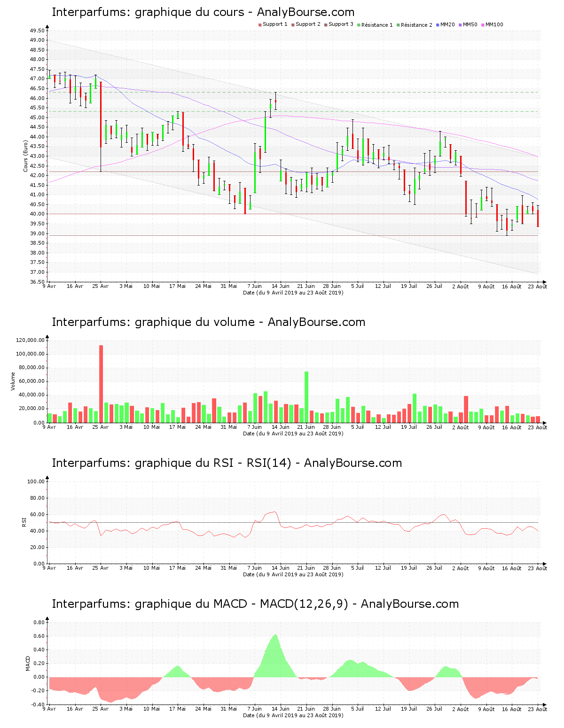564x728 pixels.
Task: Click '17 Mai' on the MACD chart date axis
Action: (x=178, y=709)
